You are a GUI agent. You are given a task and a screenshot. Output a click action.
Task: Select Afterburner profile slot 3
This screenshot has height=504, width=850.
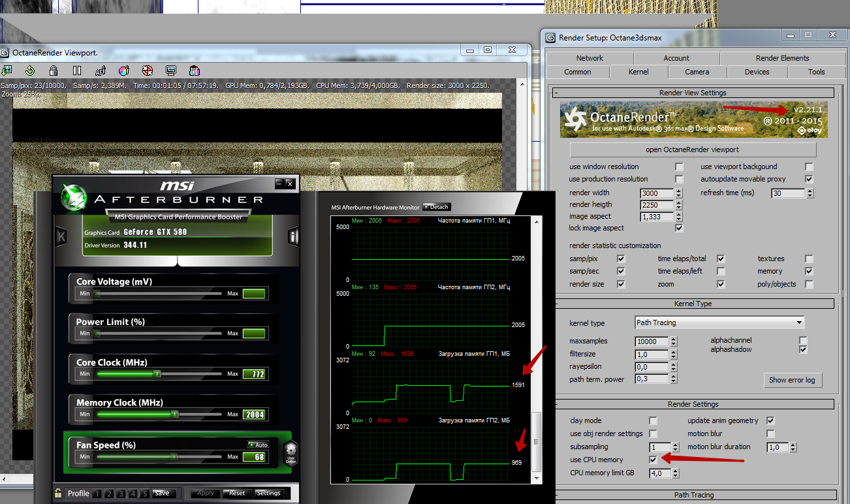[x=120, y=494]
